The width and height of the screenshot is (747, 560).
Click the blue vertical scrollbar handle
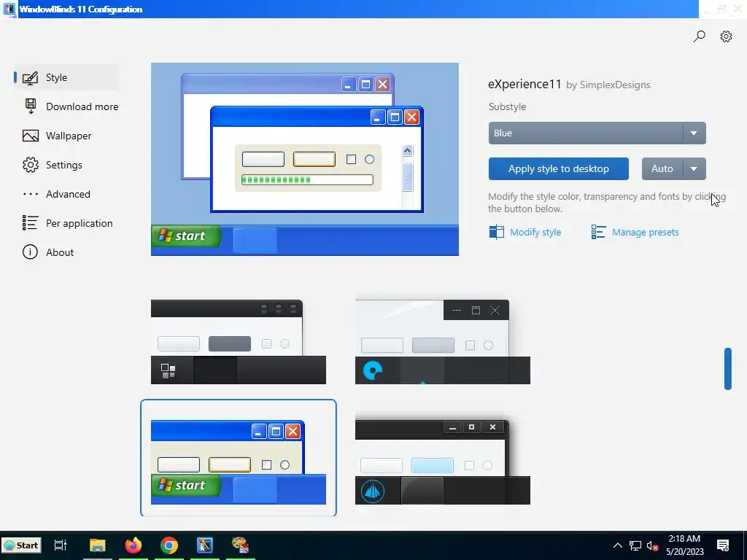tap(727, 369)
